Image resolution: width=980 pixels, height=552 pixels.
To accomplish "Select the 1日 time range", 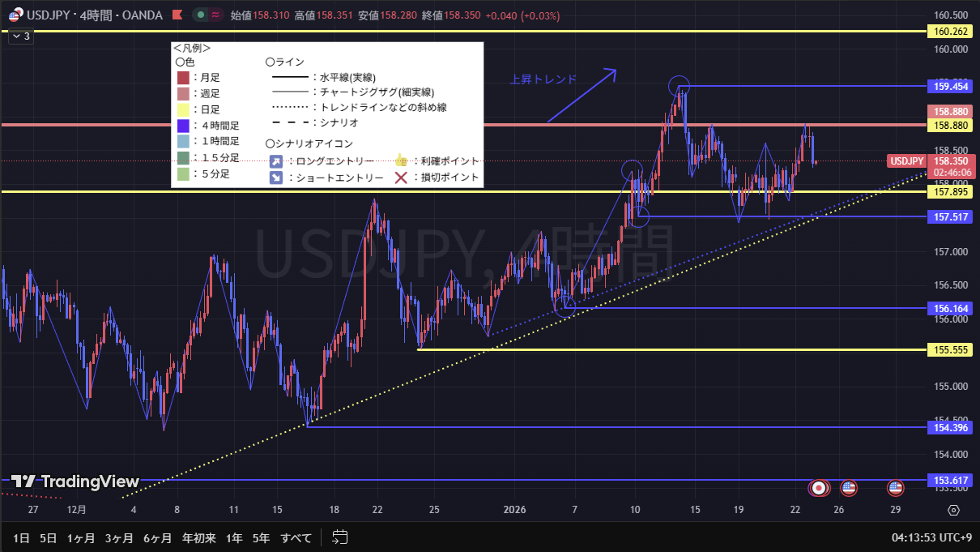I will pos(22,537).
